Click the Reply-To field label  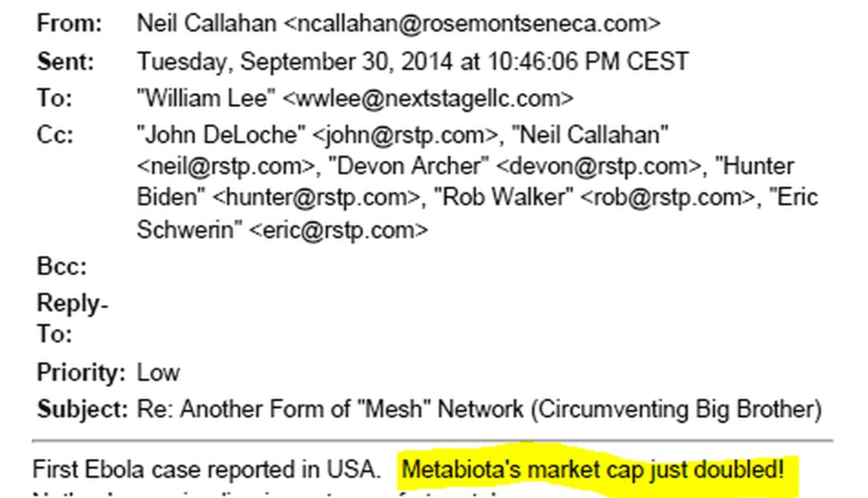pos(72,319)
